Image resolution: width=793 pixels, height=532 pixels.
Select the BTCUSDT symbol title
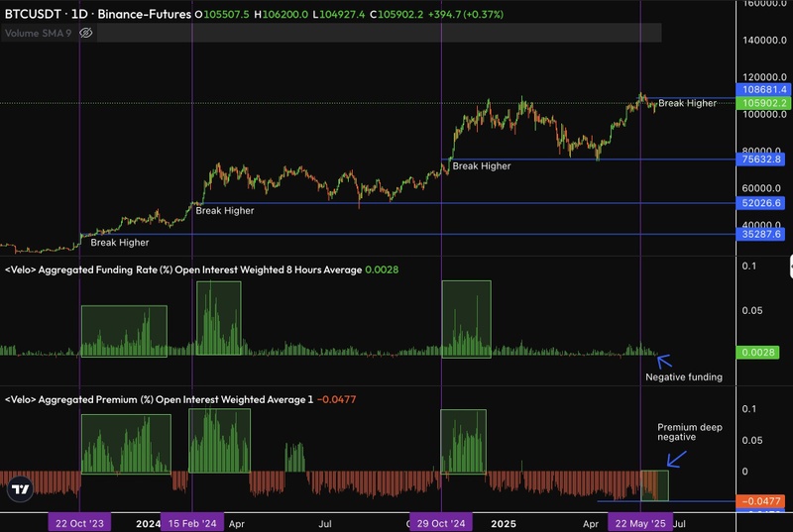pos(33,14)
